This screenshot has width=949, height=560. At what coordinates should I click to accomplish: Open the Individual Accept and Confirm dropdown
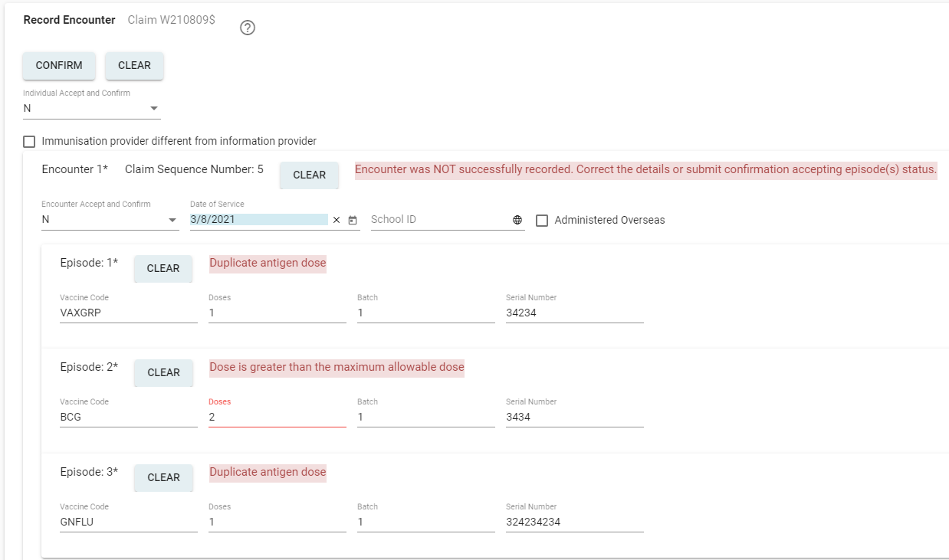[x=92, y=109]
